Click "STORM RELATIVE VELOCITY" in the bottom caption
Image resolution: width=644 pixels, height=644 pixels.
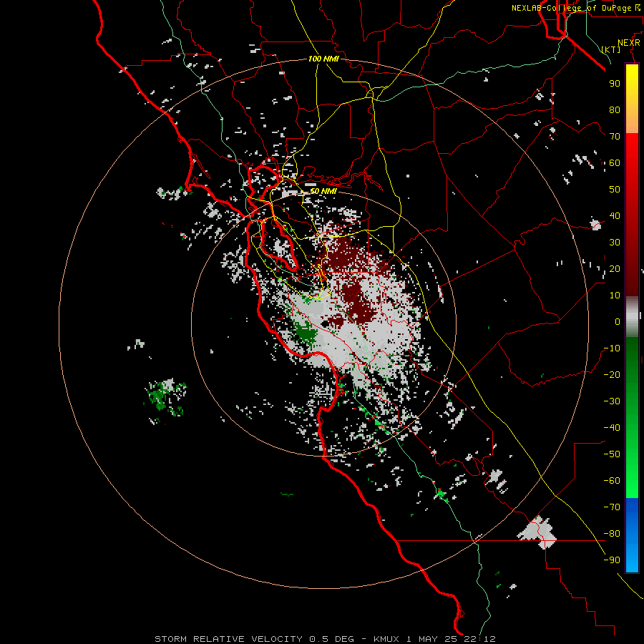pyautogui.click(x=228, y=639)
